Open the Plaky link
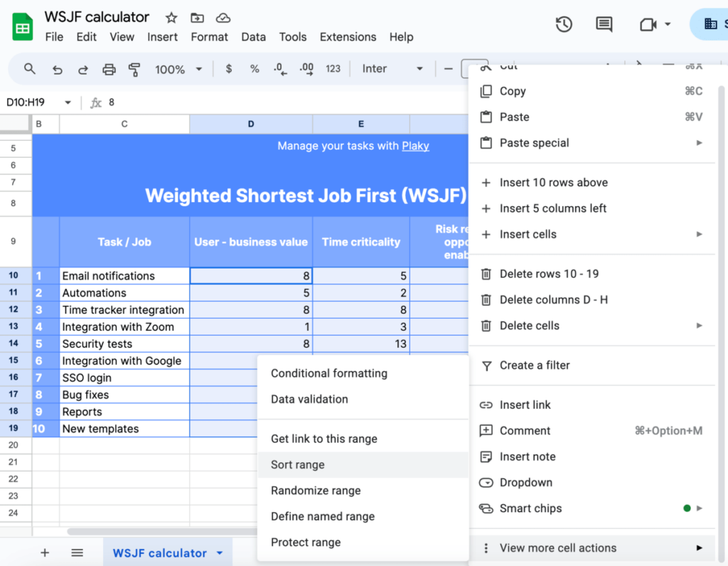This screenshot has width=728, height=566. (415, 146)
